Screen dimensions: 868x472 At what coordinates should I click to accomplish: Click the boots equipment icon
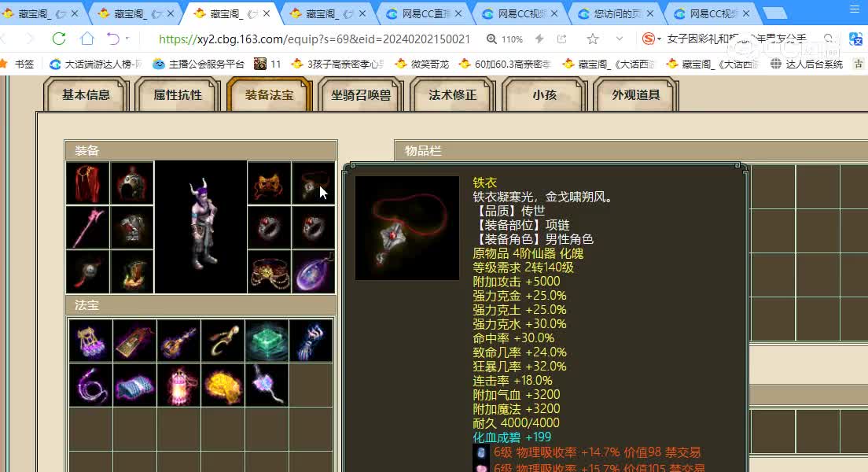click(x=132, y=272)
